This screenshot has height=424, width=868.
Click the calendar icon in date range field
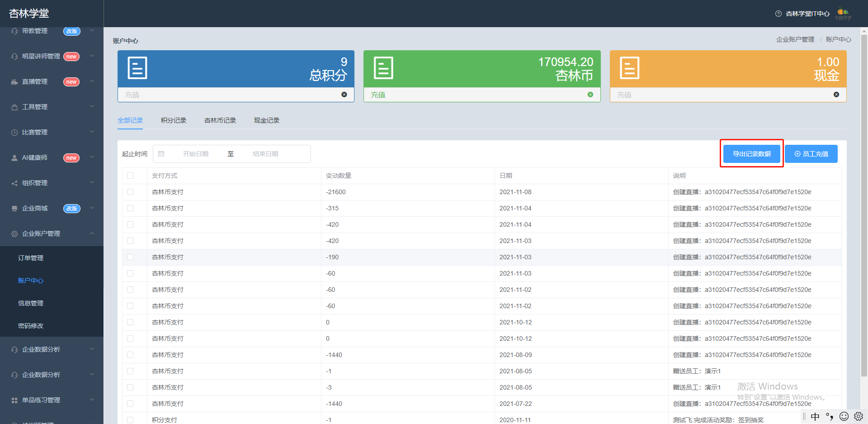point(161,154)
